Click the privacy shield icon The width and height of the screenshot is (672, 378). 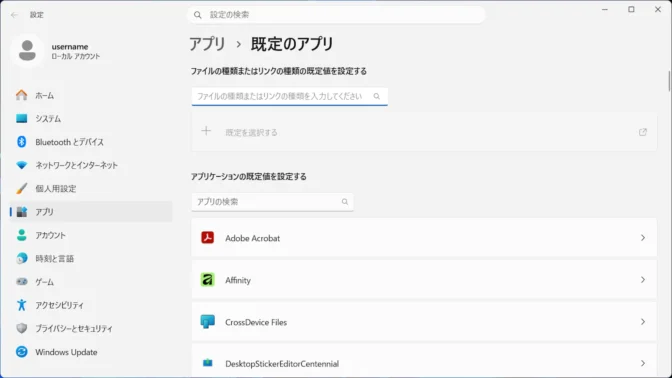coord(21,328)
